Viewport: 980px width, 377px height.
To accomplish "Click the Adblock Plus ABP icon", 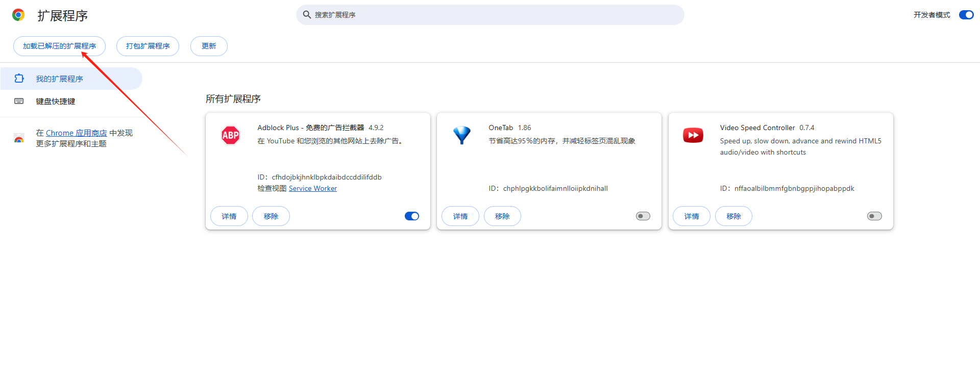I will click(x=230, y=135).
